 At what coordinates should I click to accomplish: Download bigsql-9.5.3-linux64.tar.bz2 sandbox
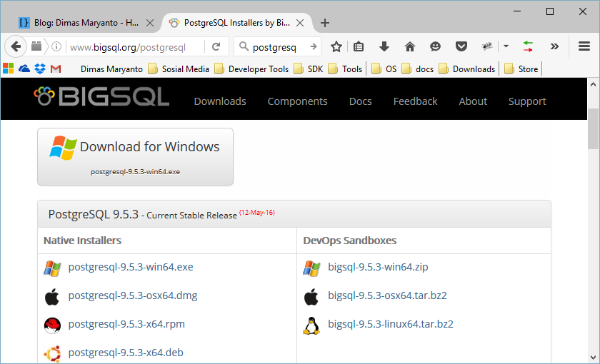pyautogui.click(x=391, y=324)
